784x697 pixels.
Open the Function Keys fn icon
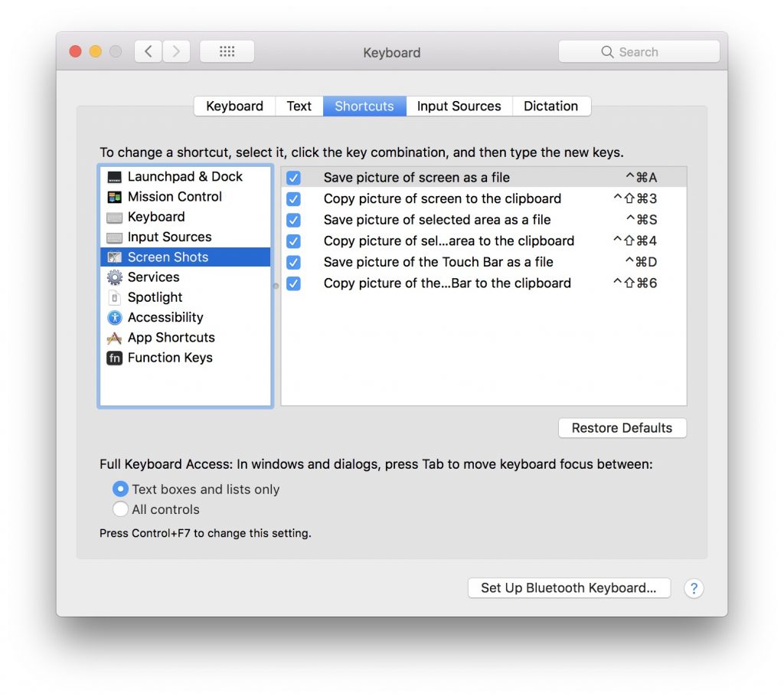click(115, 358)
